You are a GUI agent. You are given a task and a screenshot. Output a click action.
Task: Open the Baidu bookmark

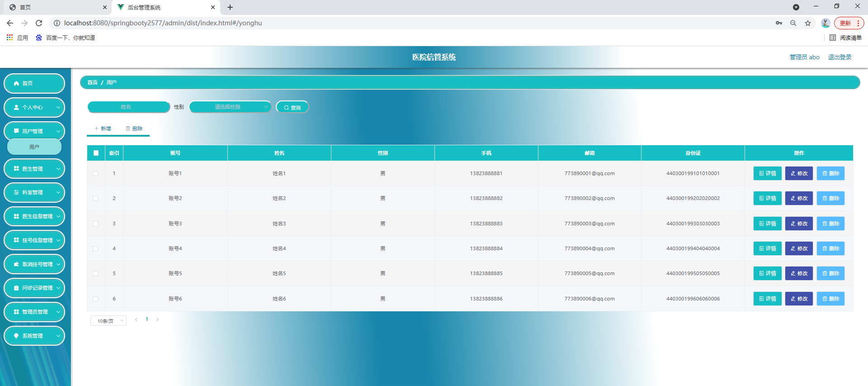pos(65,38)
